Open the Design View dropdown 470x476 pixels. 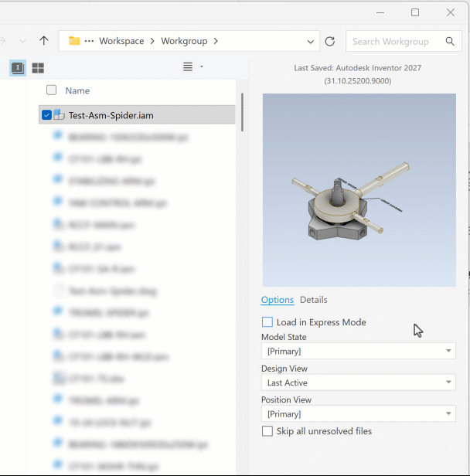pos(358,382)
